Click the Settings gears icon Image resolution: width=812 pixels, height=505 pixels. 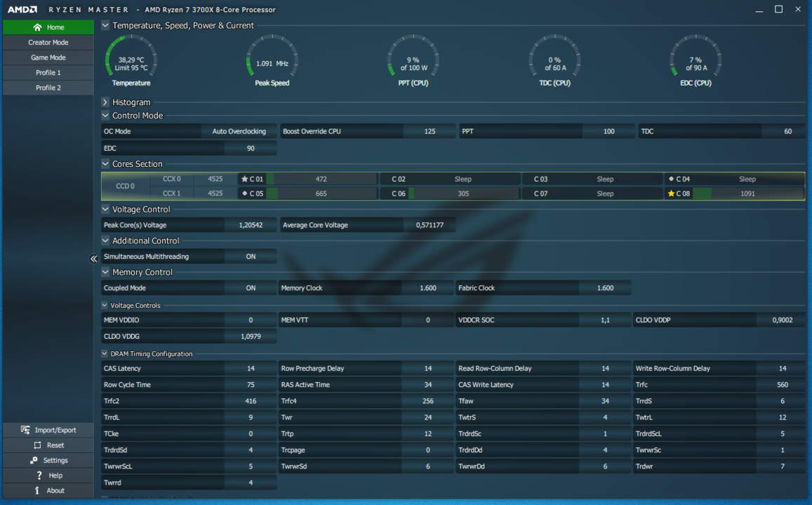[x=34, y=460]
